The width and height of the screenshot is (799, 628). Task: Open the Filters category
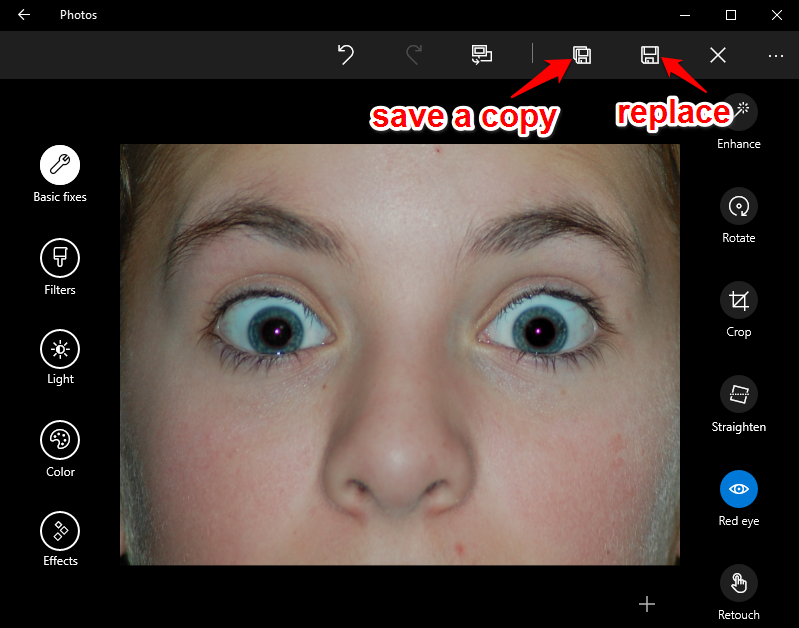[60, 258]
